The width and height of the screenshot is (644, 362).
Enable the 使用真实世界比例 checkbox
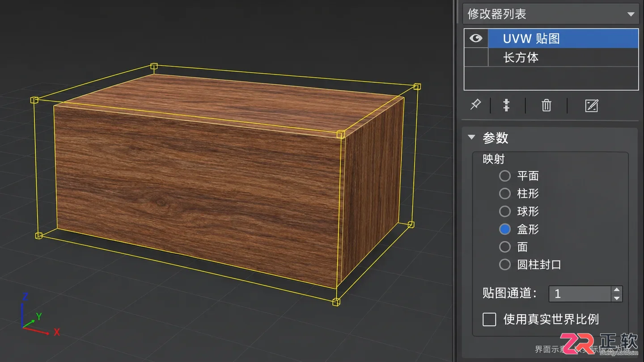(x=489, y=319)
